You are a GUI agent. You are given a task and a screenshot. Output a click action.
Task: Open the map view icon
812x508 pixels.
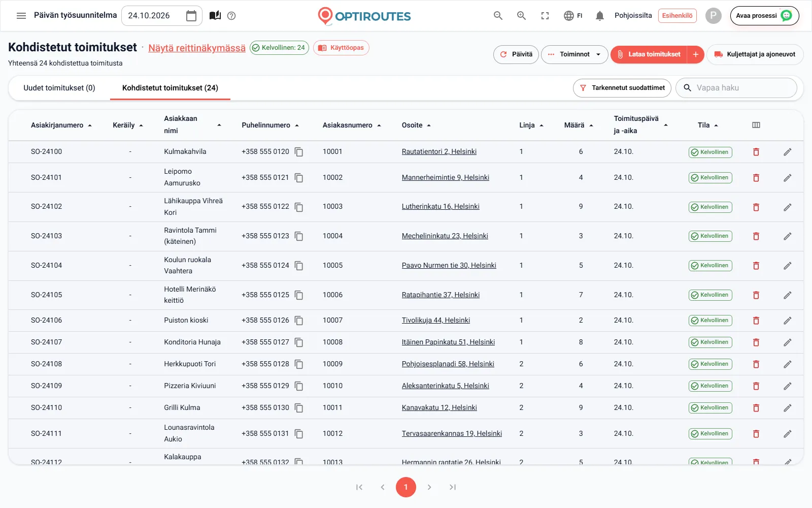(215, 16)
